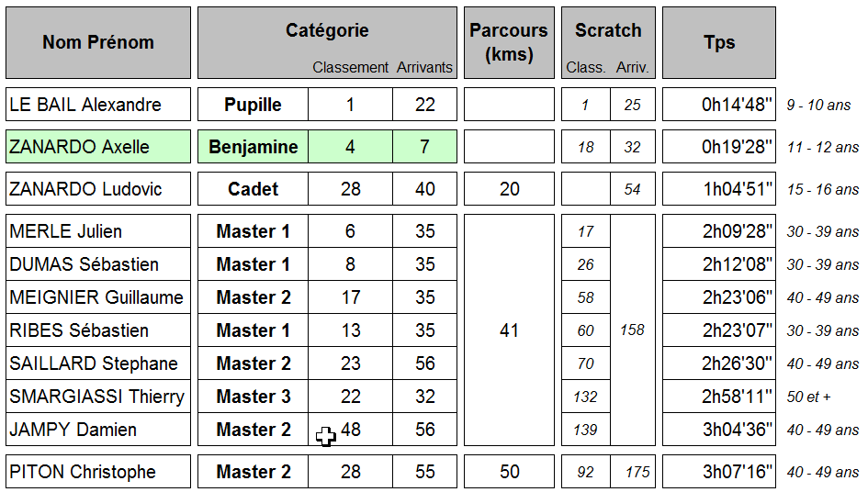This screenshot has height=492, width=868.
Task: Select the time cell showing 3h07'16"
Action: point(718,472)
